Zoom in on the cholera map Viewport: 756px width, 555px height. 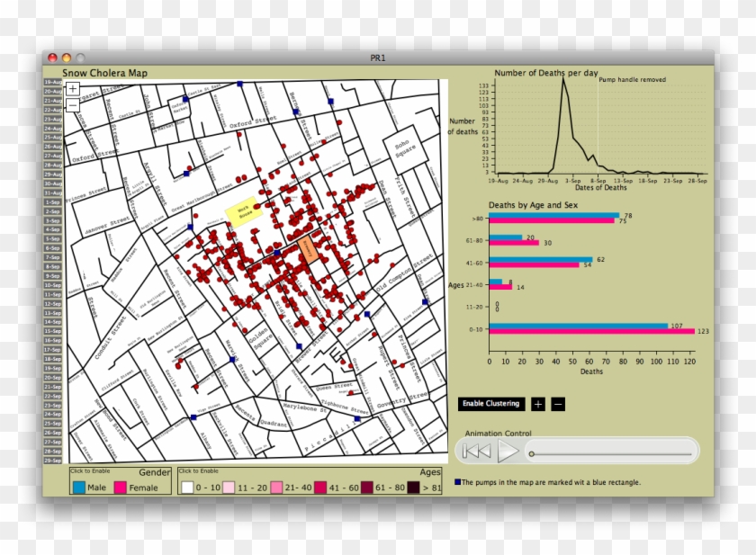click(x=73, y=89)
